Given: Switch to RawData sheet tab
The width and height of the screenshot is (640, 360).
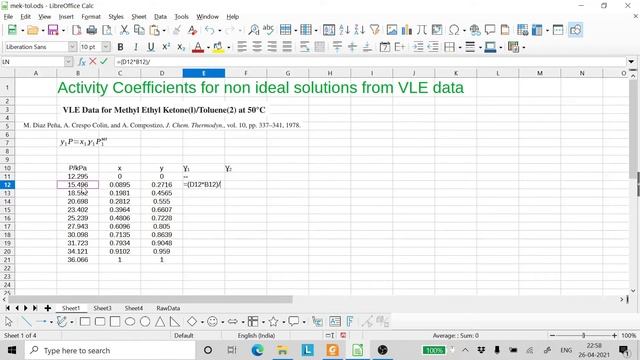Looking at the screenshot, I should [168, 308].
